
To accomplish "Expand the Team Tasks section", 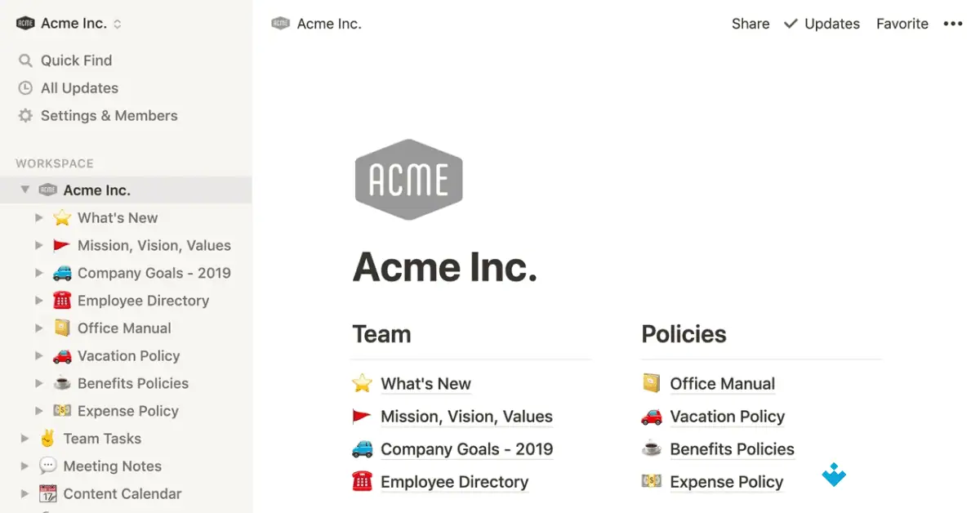I will [x=25, y=439].
